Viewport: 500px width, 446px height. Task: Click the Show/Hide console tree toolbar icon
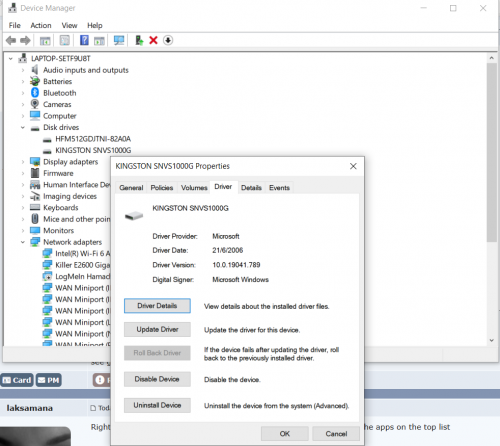(45, 41)
